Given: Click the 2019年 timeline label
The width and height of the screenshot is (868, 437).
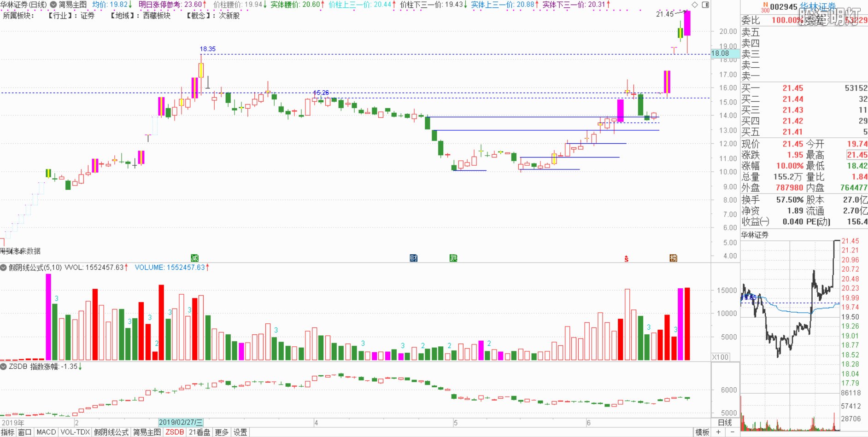Looking at the screenshot, I should (13, 422).
